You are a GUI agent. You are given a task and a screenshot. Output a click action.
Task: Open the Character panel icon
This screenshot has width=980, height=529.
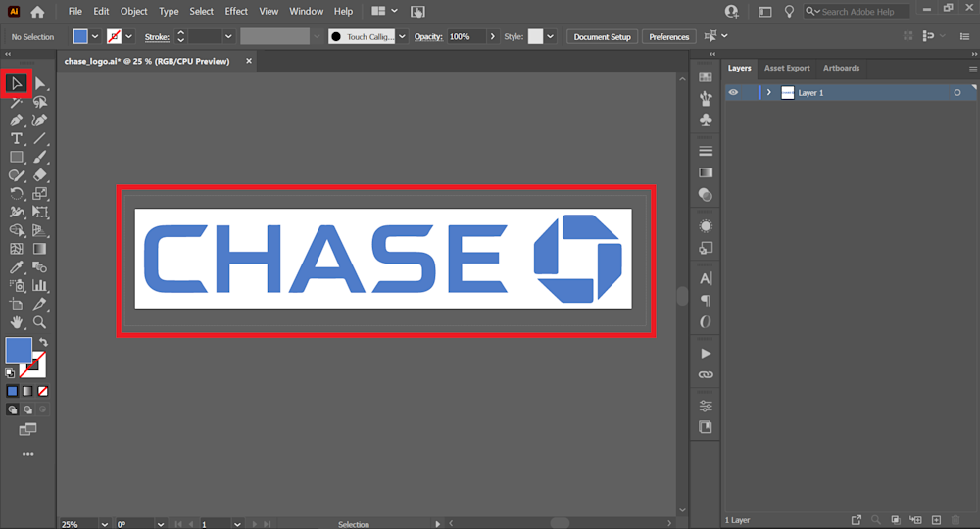tap(706, 278)
